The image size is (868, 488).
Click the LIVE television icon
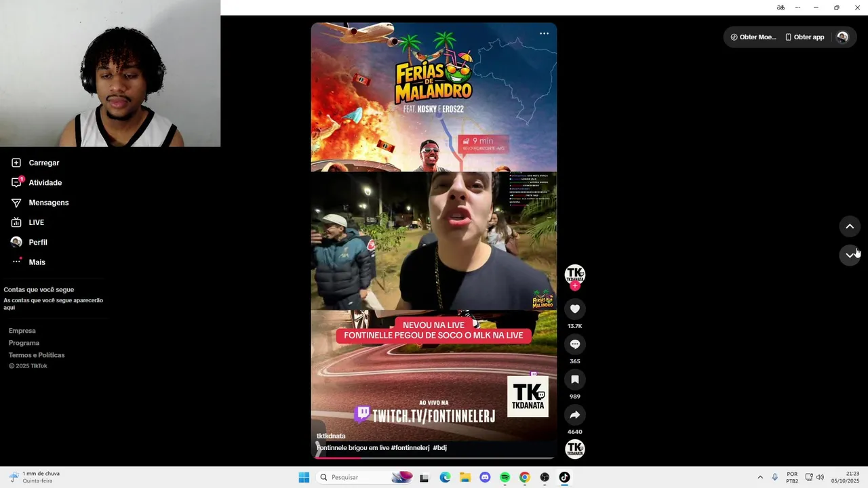click(16, 222)
